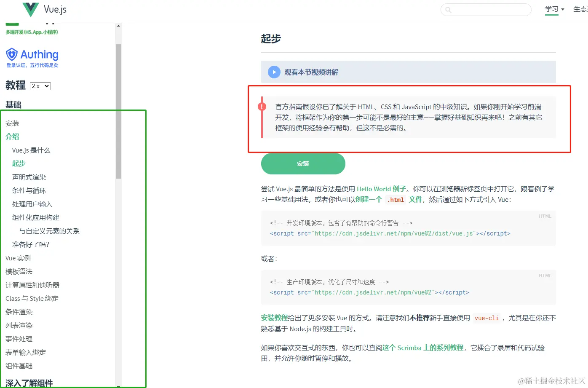Go to 处理用户输入 section
Screen dimensions: 588x388
[x=32, y=204]
